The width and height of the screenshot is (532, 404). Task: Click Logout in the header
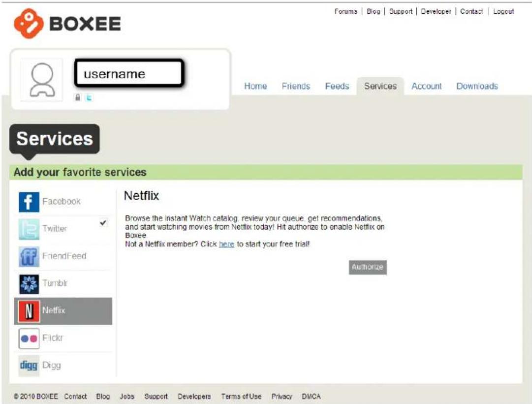tap(503, 11)
